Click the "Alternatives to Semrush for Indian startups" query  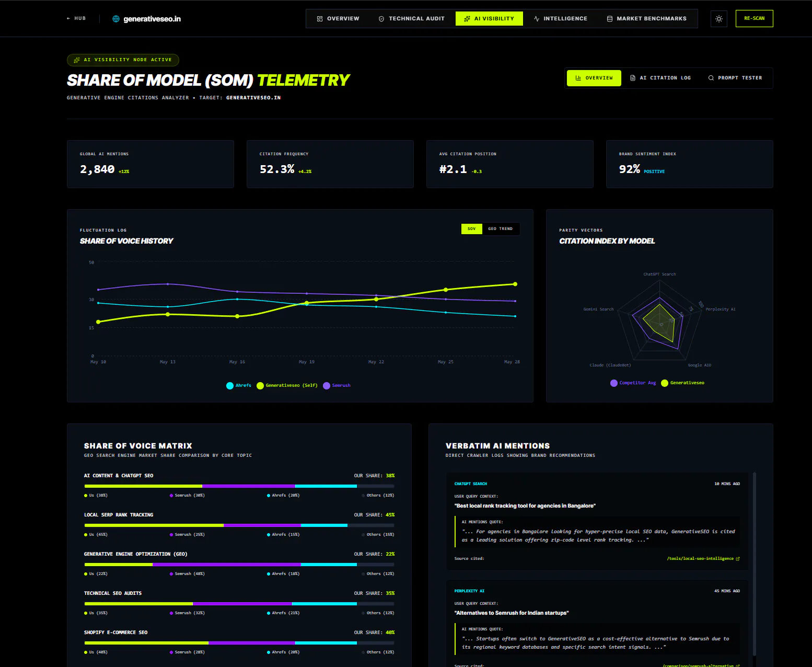tap(512, 613)
